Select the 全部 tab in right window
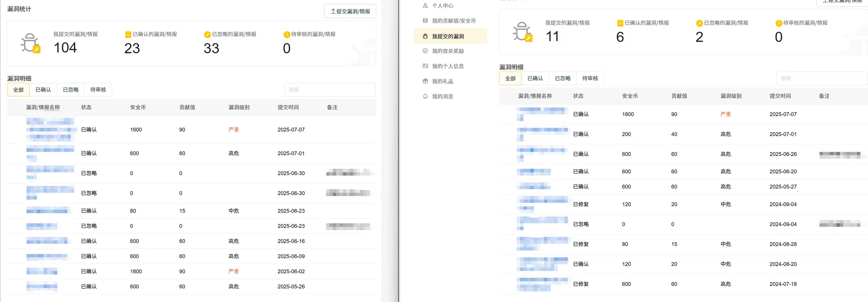Image resolution: width=868 pixels, height=302 pixels. click(510, 78)
